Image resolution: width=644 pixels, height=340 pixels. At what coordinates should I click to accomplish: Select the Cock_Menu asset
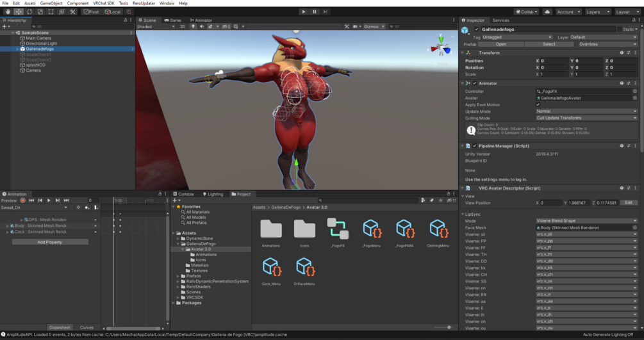tap(271, 267)
